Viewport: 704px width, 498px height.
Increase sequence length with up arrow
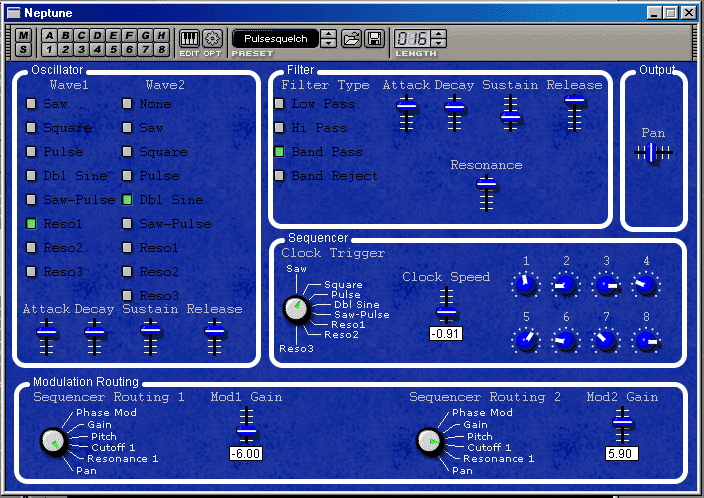point(439,34)
